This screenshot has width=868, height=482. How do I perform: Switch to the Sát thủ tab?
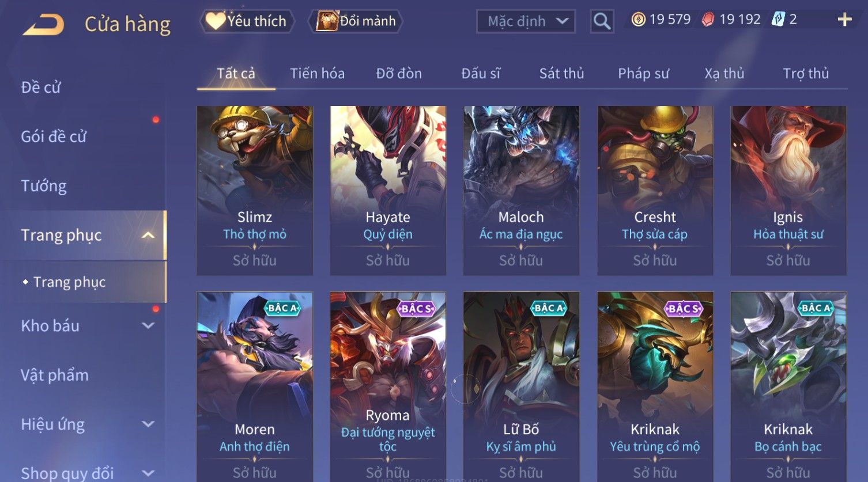point(561,74)
